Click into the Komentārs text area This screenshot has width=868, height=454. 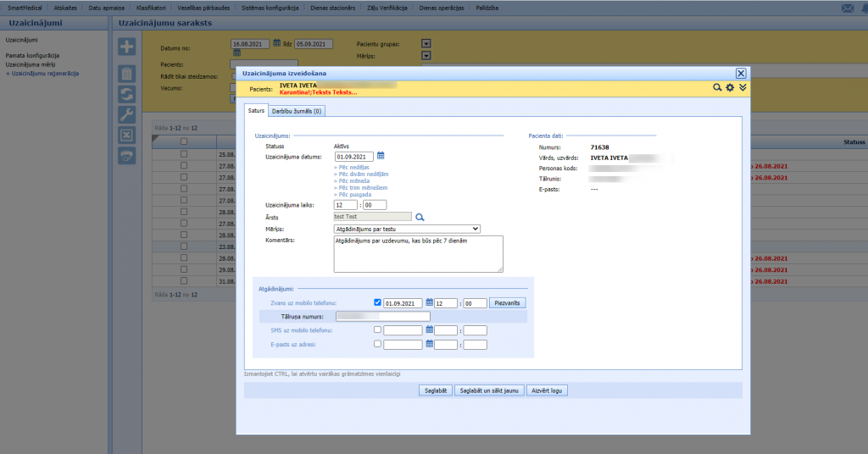pyautogui.click(x=418, y=254)
